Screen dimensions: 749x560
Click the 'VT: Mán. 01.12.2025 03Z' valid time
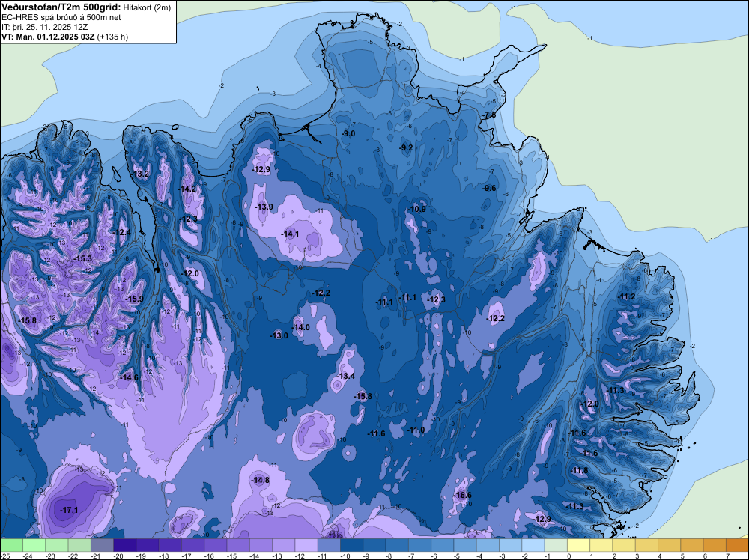click(48, 37)
